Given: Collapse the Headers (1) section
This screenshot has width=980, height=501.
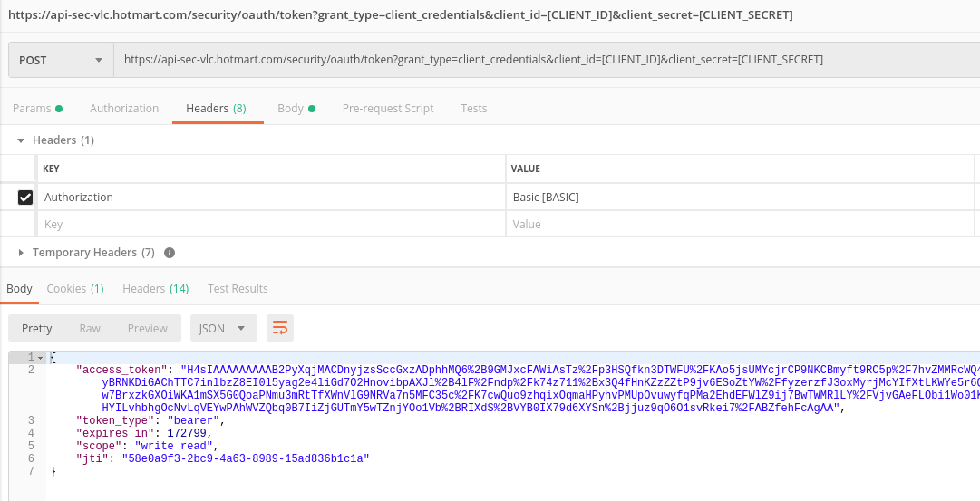Looking at the screenshot, I should [x=21, y=140].
